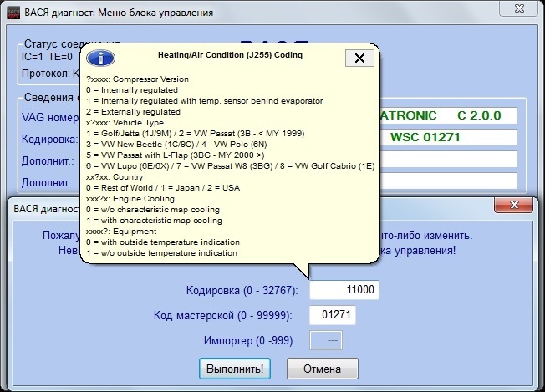The height and width of the screenshot is (392, 545).
Task: Click the 'Импортер (0 -999):' label
Action: click(x=250, y=340)
